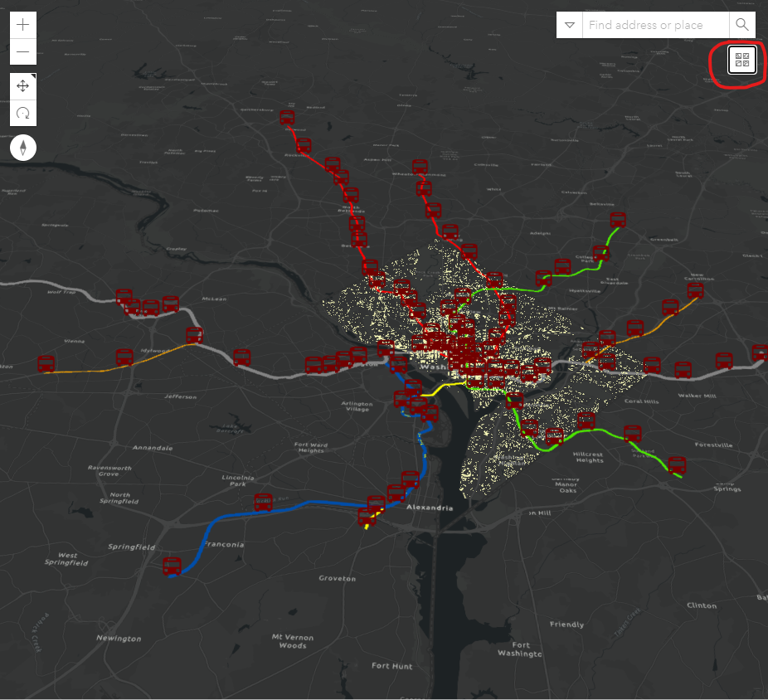Pick the green line station near Camp Springs
Image resolution: width=768 pixels, height=700 pixels.
(x=677, y=465)
